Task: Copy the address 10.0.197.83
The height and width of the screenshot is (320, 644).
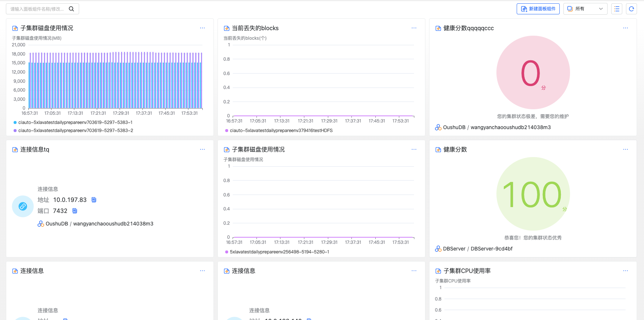Action: [x=94, y=200]
